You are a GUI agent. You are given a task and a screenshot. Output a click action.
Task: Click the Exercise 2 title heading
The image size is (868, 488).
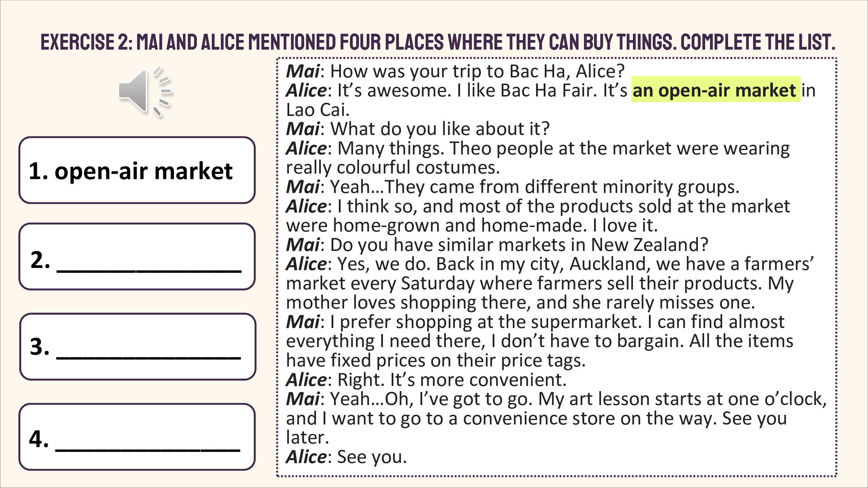pyautogui.click(x=438, y=42)
